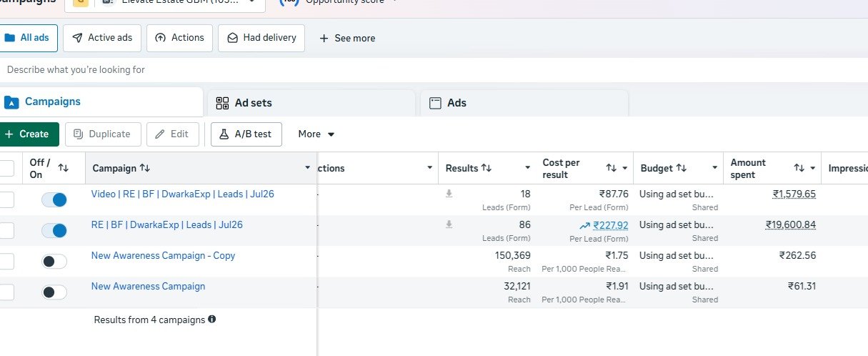Click the ₹61.31 amount spent cell

pyautogui.click(x=802, y=286)
